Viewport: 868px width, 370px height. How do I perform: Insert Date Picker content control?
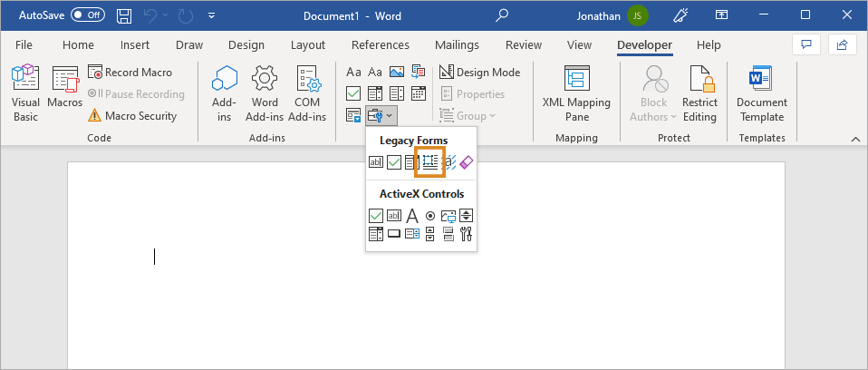[419, 93]
